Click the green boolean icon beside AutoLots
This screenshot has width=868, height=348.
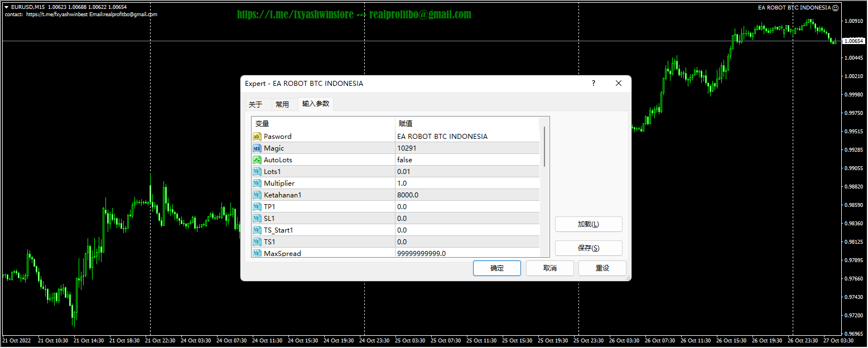click(257, 159)
